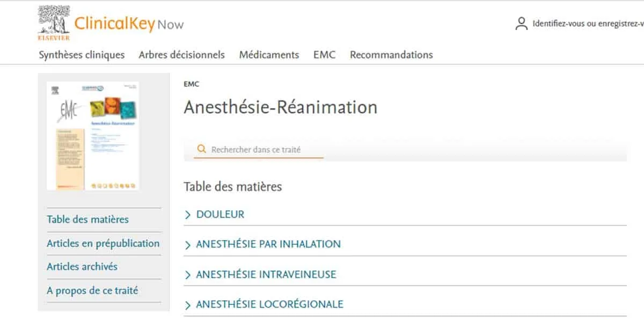644x322 pixels.
Task: Click the Identifiez-vous sign-in link
Action: tap(587, 24)
